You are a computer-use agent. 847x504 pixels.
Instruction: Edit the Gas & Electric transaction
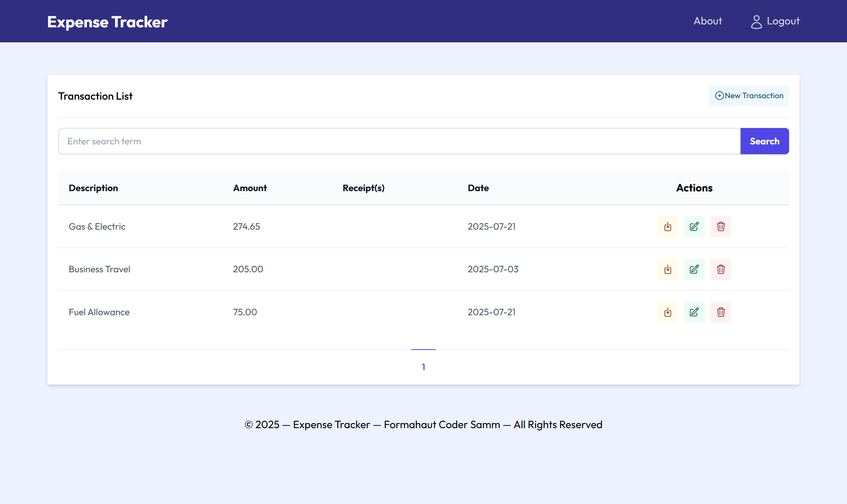pos(694,226)
